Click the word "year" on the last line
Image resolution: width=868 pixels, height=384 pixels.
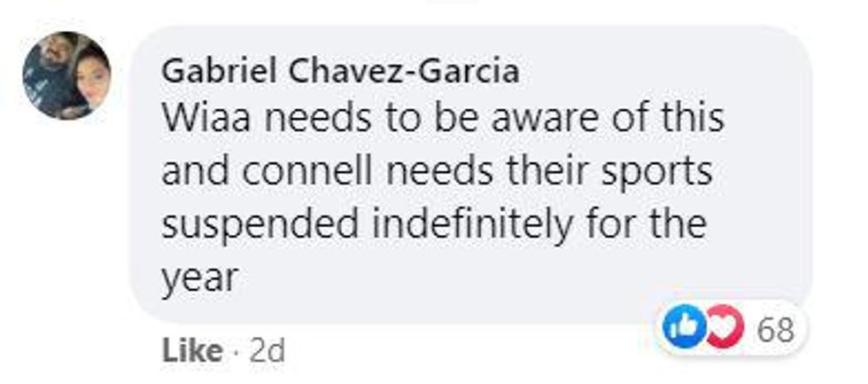point(199,278)
